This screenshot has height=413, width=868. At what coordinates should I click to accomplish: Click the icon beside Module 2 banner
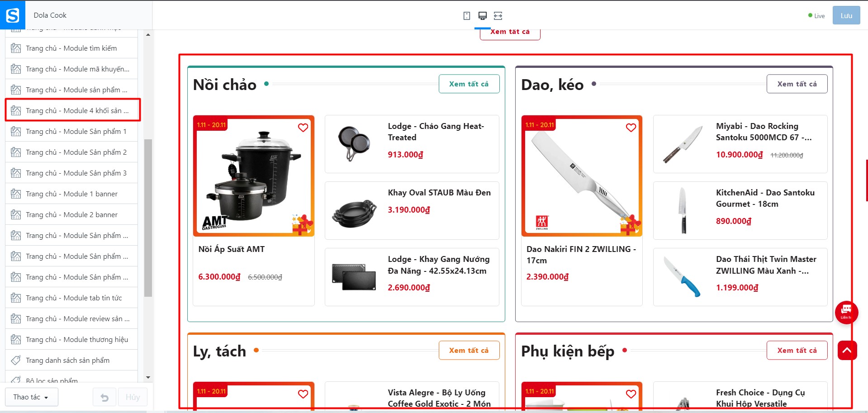[x=16, y=214]
